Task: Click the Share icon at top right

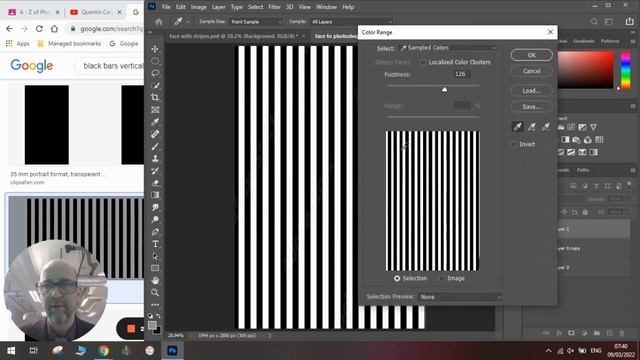Action: point(629,22)
